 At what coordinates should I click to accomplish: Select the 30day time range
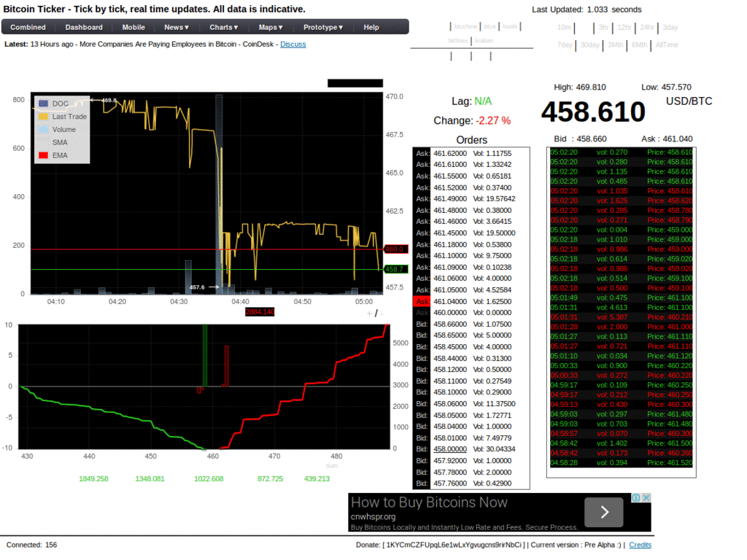click(589, 44)
